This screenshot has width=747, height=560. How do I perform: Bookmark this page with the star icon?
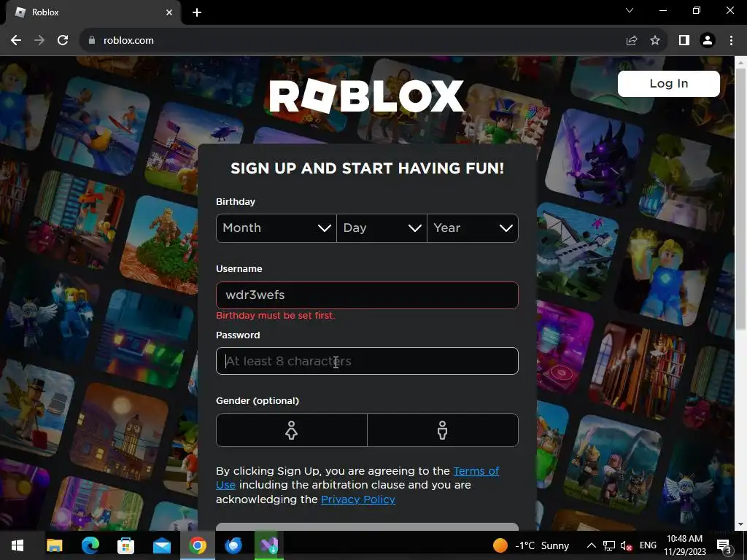click(655, 41)
